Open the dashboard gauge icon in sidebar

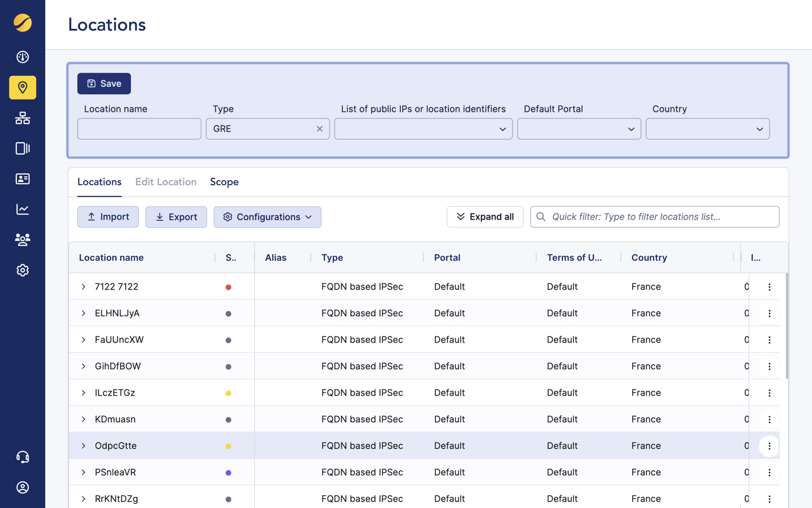[x=23, y=57]
